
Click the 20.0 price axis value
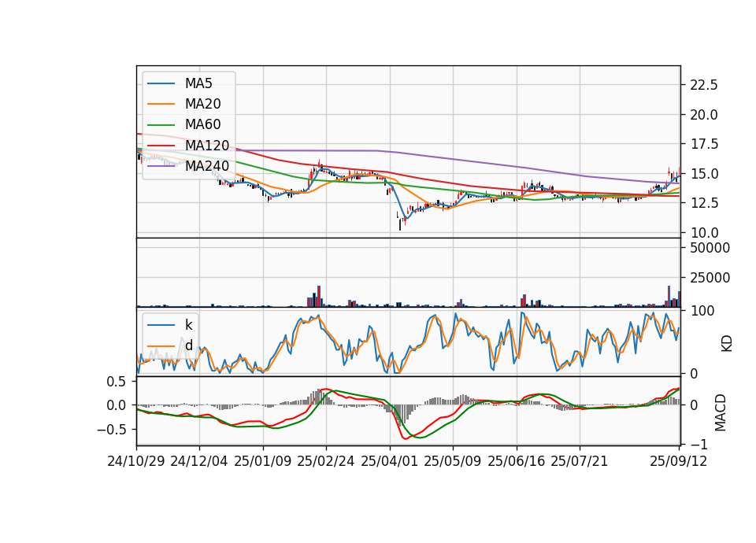click(x=704, y=115)
